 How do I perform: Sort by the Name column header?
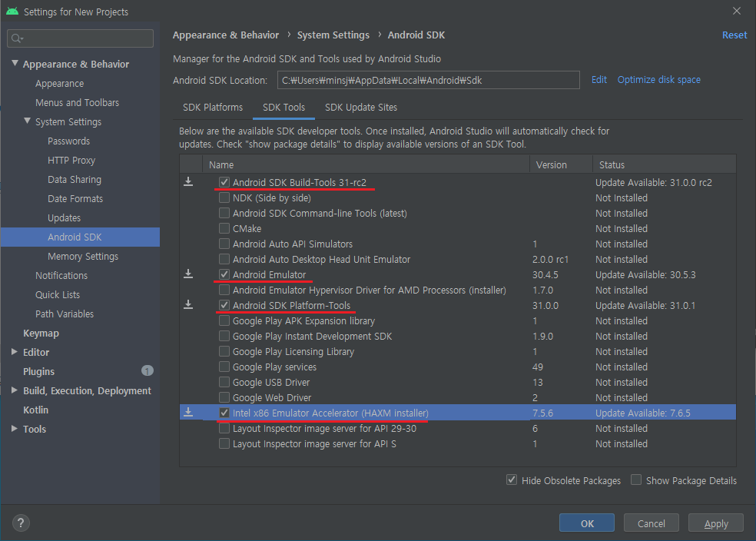[x=366, y=164]
